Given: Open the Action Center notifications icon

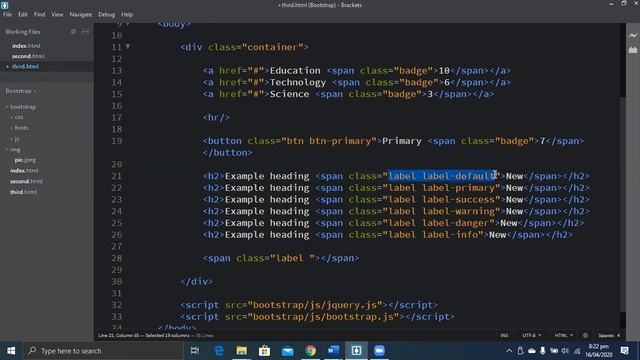Looking at the screenshot, I should [624, 351].
